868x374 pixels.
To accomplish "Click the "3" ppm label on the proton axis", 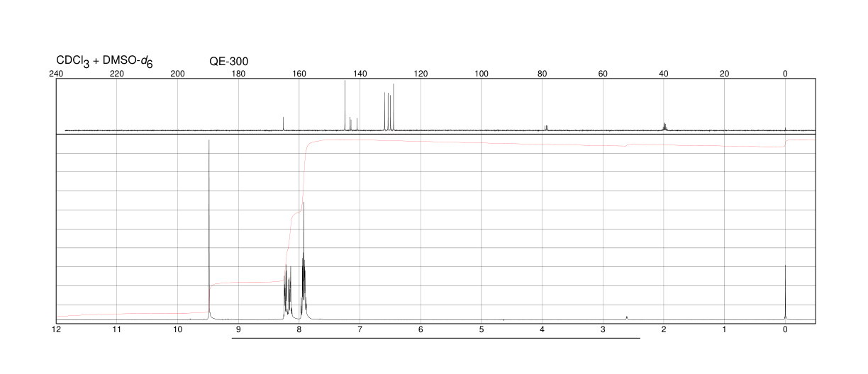I will pos(603,330).
